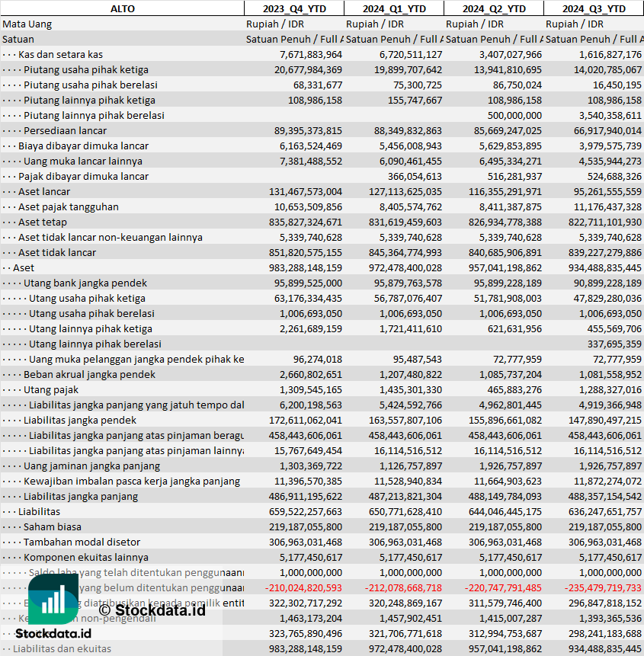644x656 pixels.
Task: Select Utang usaha pihak berelasi label
Action: (x=91, y=314)
